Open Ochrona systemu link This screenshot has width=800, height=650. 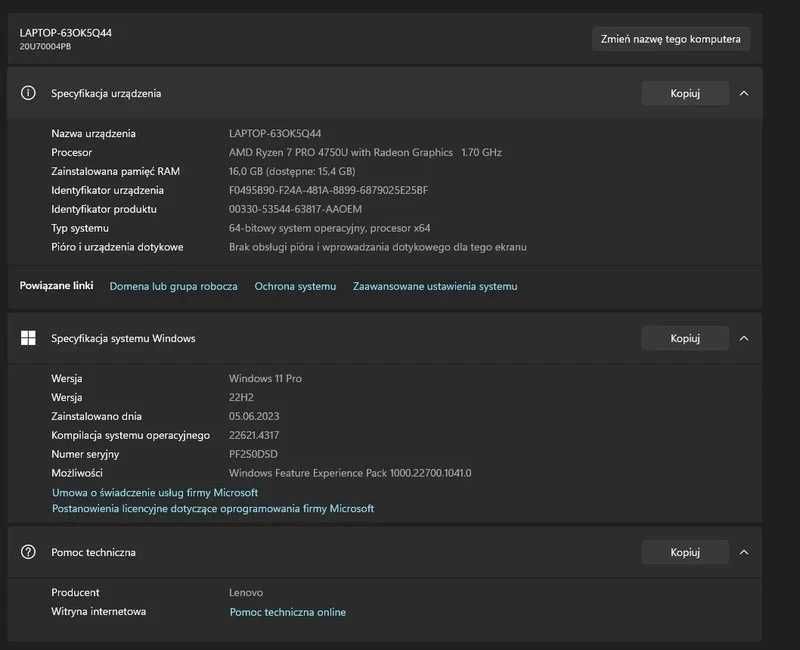pyautogui.click(x=295, y=286)
